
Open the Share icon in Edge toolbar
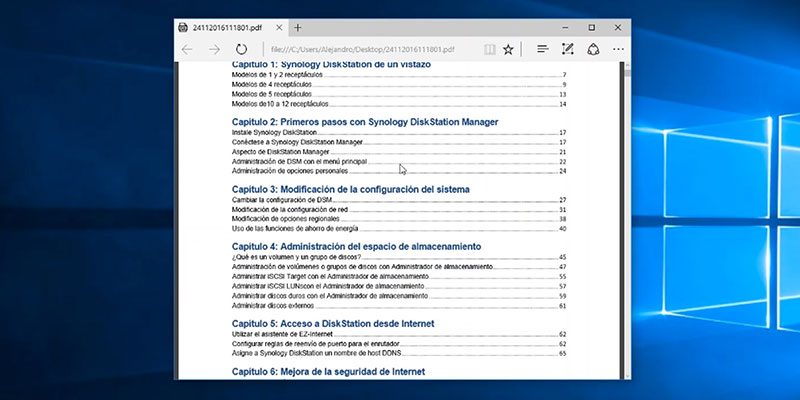(x=592, y=49)
